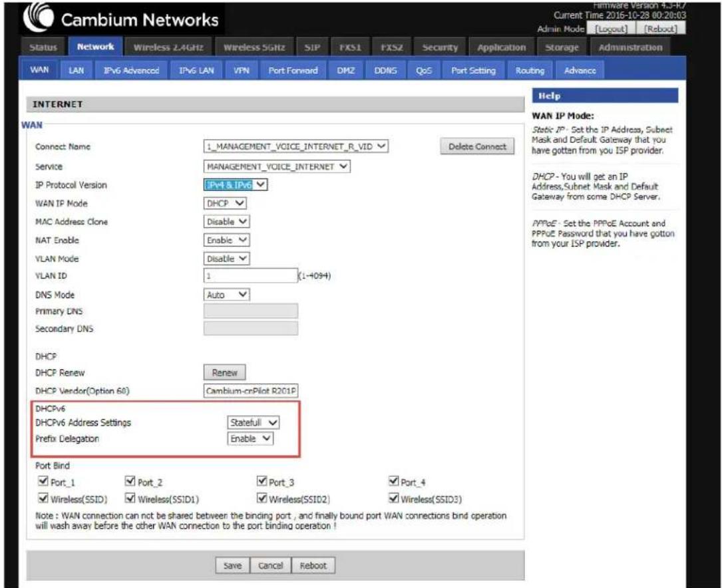Click the Delete Connect button

coord(477,146)
